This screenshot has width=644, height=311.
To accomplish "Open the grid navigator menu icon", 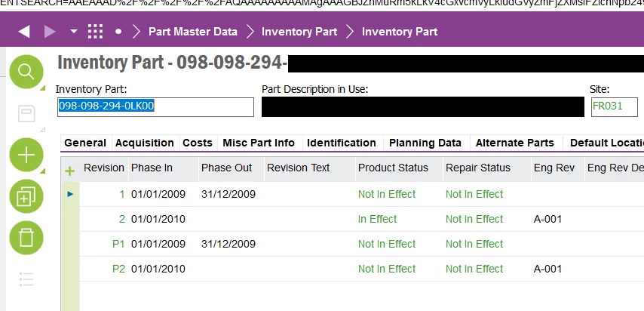I will 95,32.
